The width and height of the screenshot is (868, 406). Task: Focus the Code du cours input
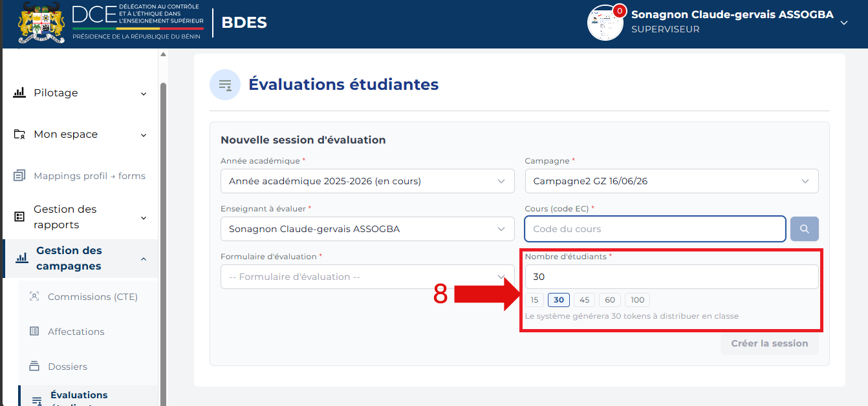[655, 229]
